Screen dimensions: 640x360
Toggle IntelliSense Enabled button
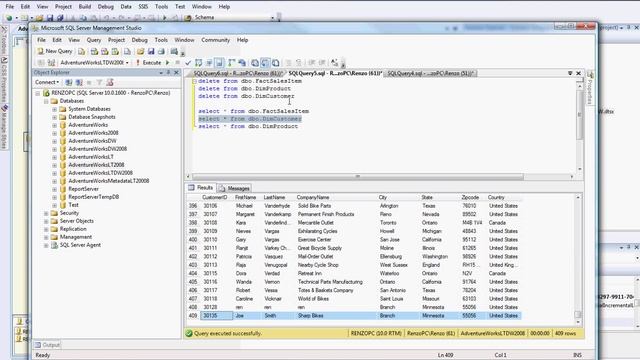(x=219, y=63)
